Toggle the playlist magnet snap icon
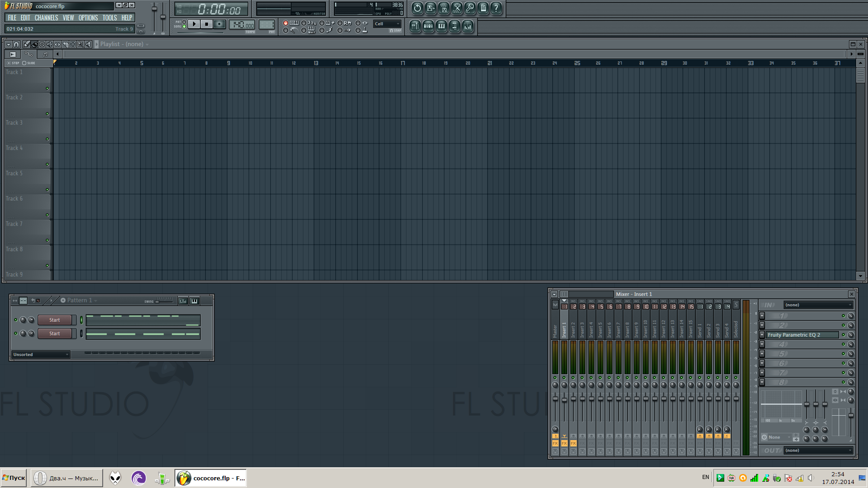The image size is (868, 488). click(x=16, y=44)
